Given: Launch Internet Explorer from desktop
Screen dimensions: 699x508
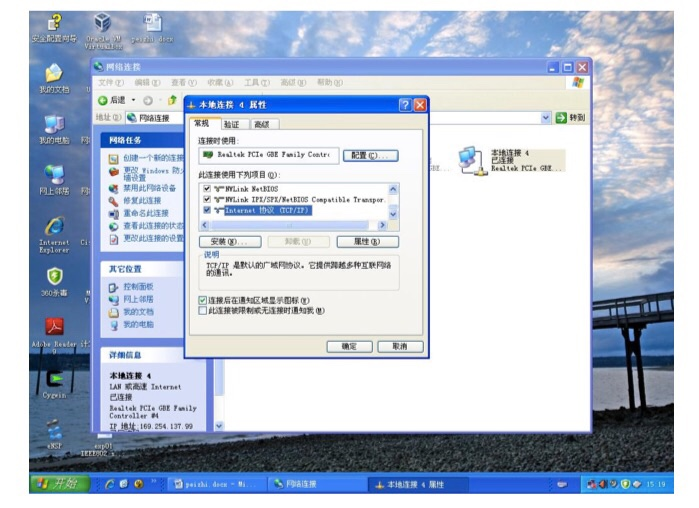Looking at the screenshot, I should tap(54, 235).
